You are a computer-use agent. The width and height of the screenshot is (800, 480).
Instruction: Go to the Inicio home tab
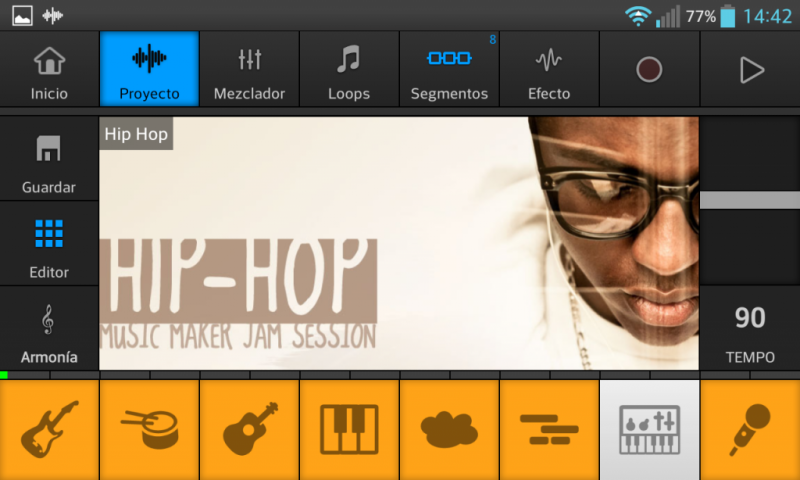pyautogui.click(x=49, y=70)
